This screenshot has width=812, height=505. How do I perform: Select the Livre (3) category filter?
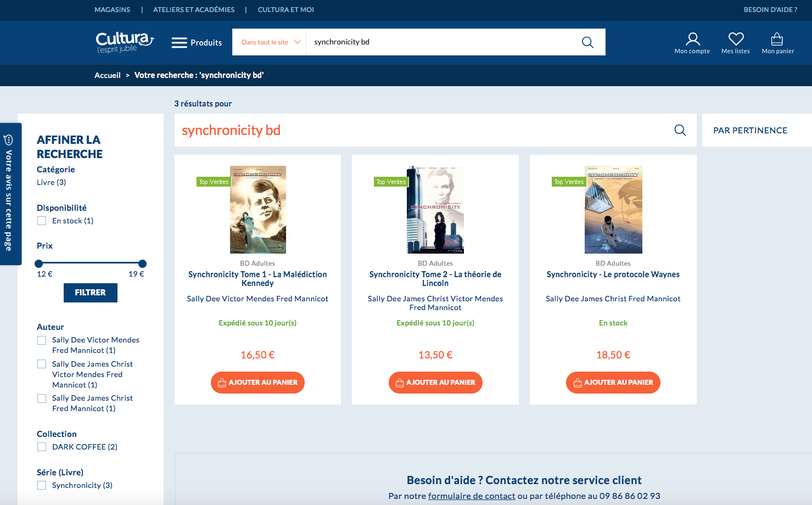point(51,182)
